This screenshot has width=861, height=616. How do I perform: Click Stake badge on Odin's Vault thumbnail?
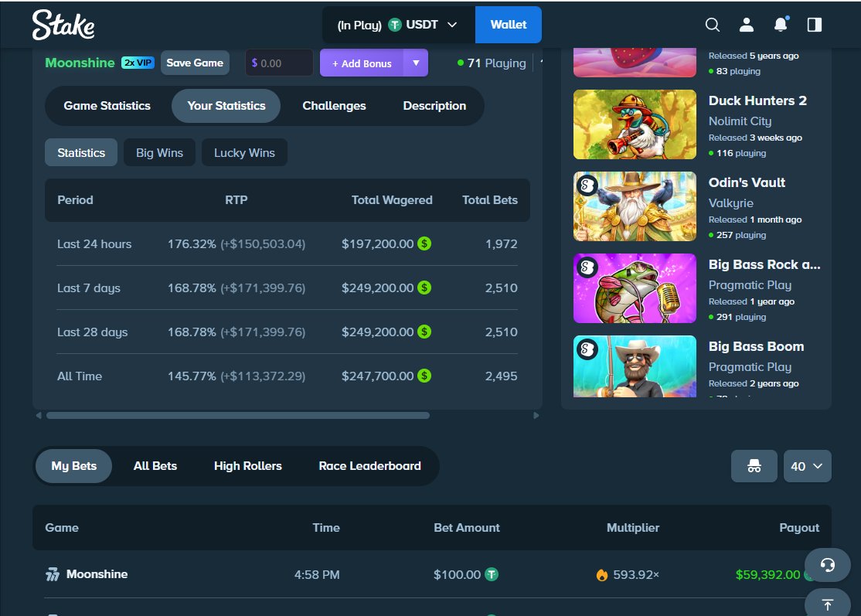click(x=587, y=185)
